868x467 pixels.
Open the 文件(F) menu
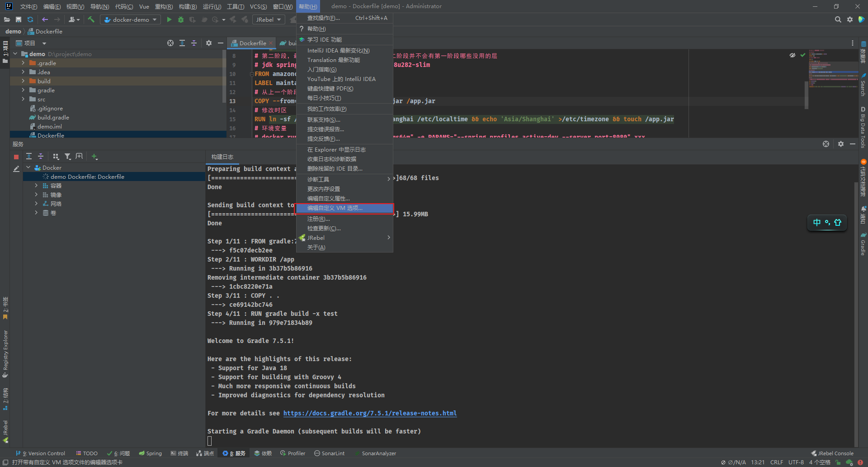tap(28, 6)
